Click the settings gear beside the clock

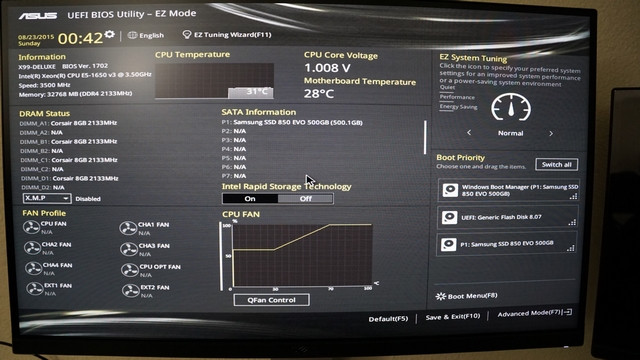tap(109, 34)
